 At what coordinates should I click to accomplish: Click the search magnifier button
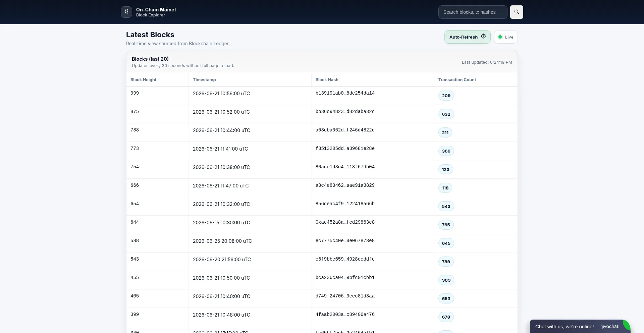517,12
